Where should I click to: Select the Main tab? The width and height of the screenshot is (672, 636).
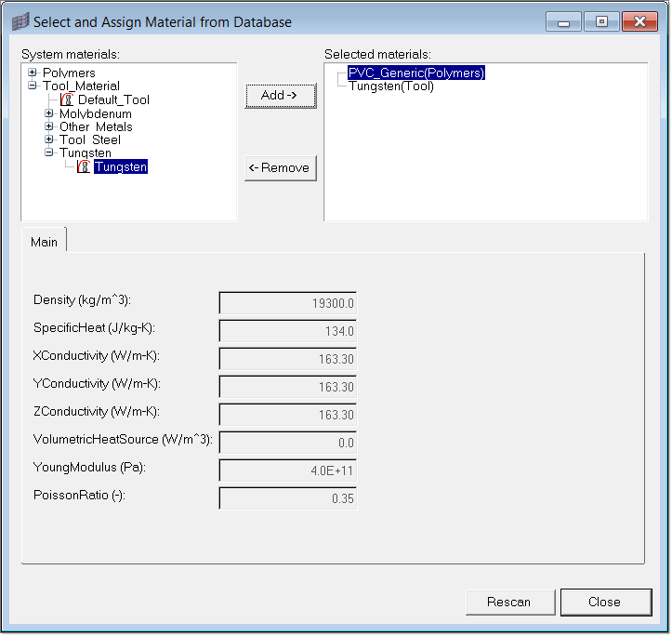tap(44, 242)
